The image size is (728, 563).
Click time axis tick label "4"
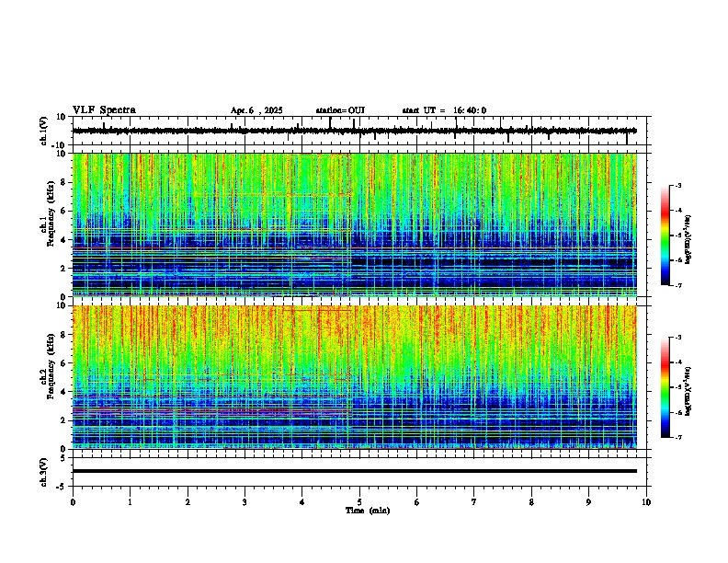(x=302, y=502)
